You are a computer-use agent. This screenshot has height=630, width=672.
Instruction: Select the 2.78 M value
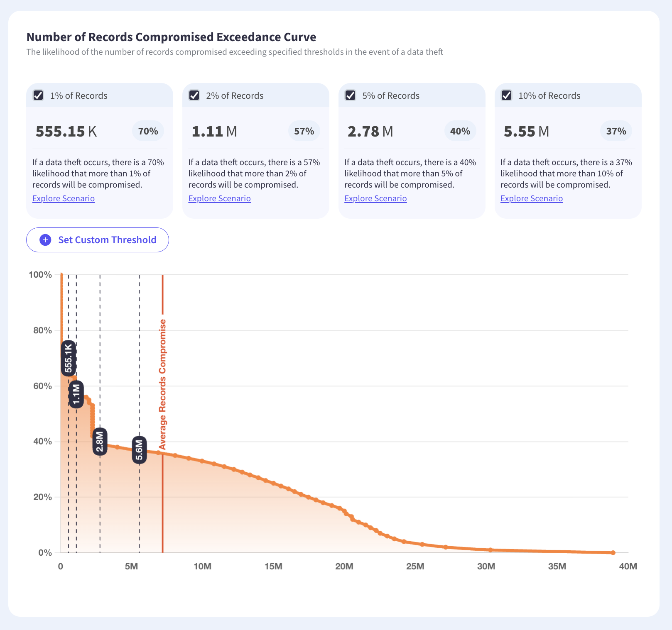point(370,131)
